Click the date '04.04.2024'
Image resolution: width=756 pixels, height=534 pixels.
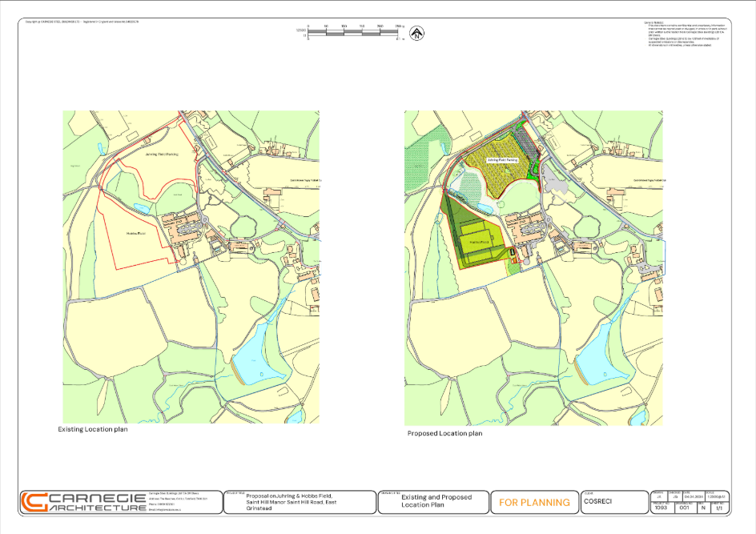pyautogui.click(x=694, y=496)
